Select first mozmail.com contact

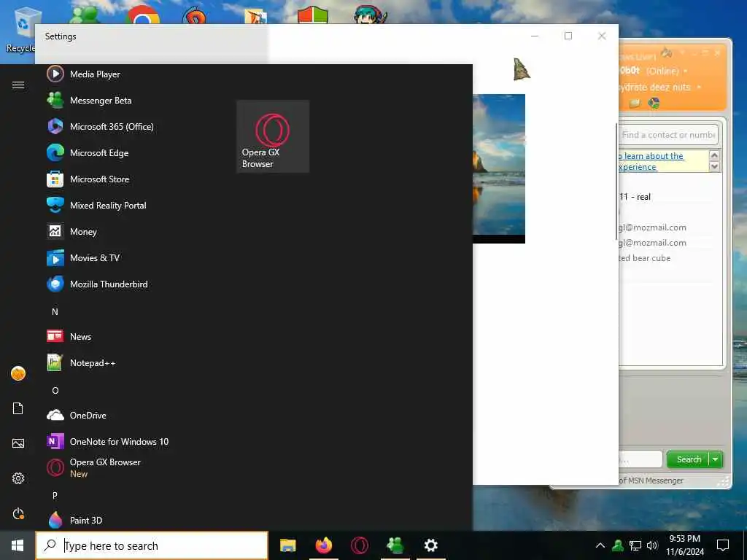coord(652,227)
